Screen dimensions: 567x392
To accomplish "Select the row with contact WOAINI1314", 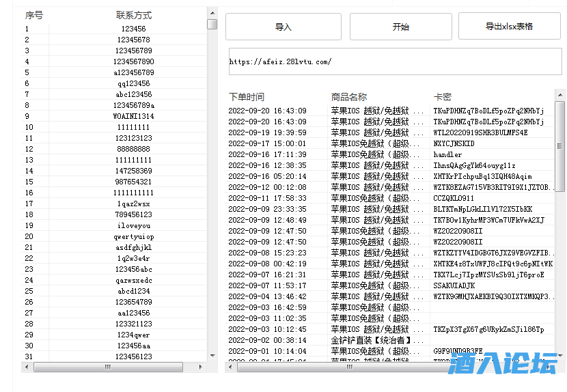I will 134,116.
